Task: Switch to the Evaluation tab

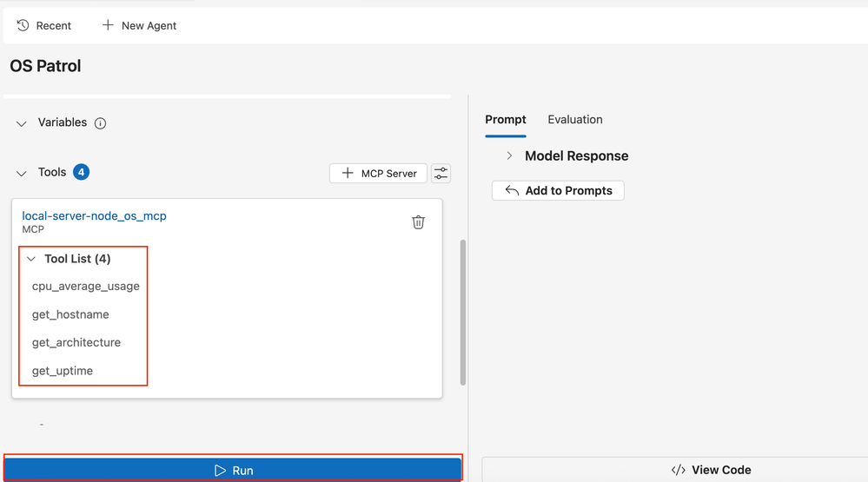Action: tap(575, 120)
